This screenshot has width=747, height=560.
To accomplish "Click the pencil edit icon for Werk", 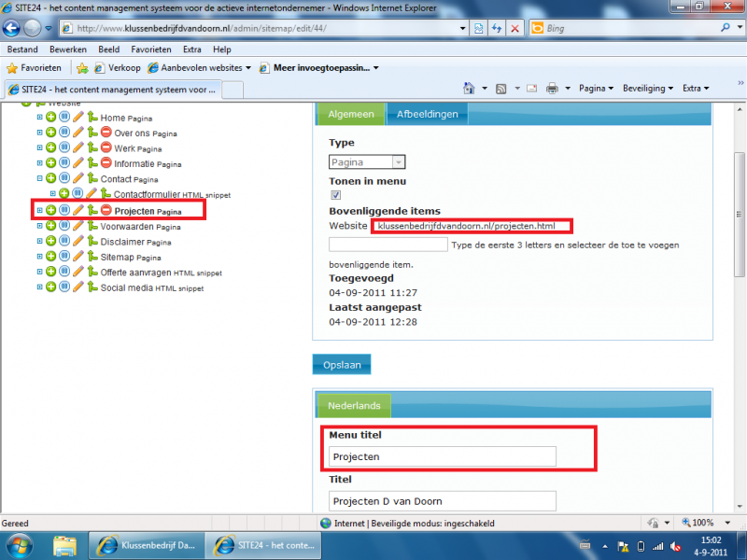I will pyautogui.click(x=78, y=148).
